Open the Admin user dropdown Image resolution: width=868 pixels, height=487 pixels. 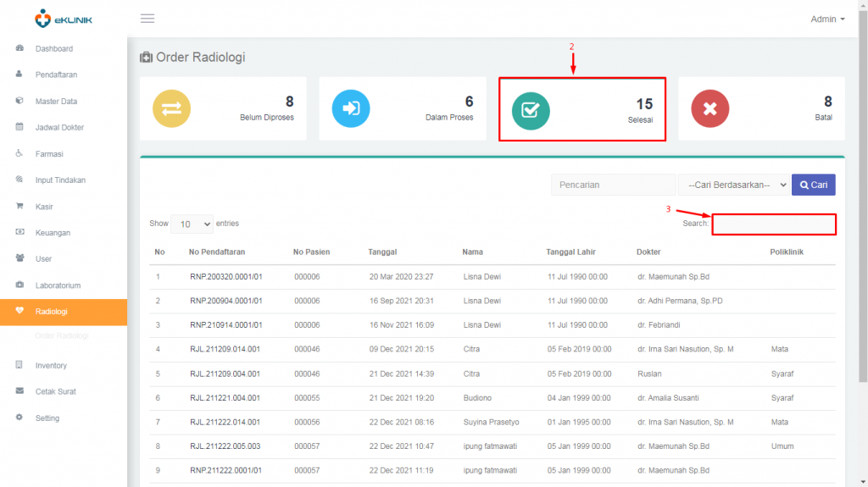click(827, 19)
